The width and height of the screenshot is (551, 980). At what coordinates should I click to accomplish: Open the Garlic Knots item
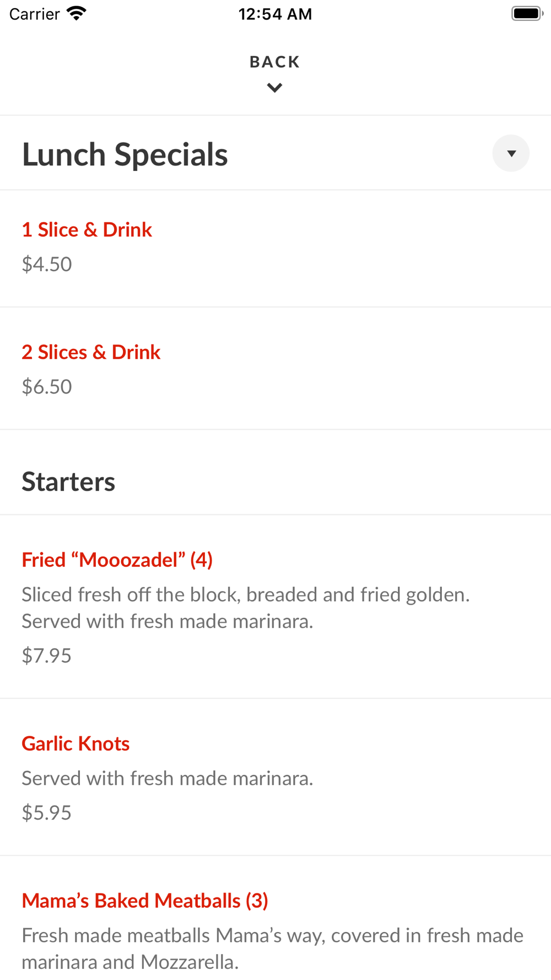click(x=75, y=744)
